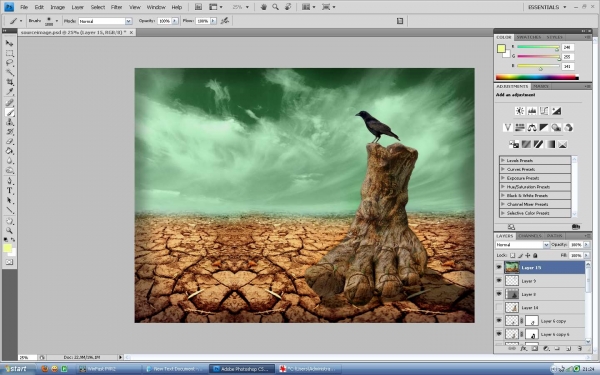
Task: Click New Text Document taskbar button
Action: coord(175,369)
